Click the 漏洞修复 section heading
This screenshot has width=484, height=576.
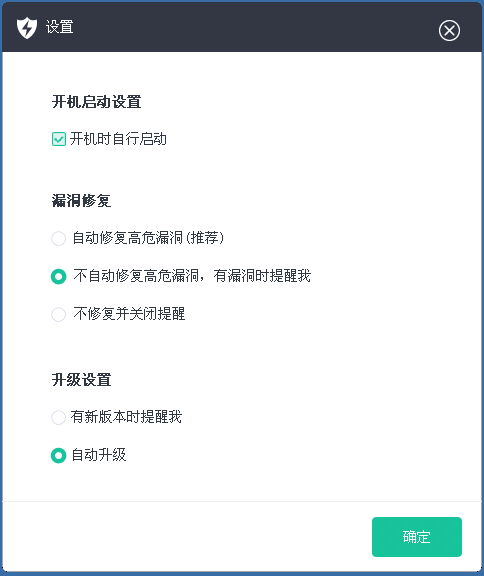82,201
